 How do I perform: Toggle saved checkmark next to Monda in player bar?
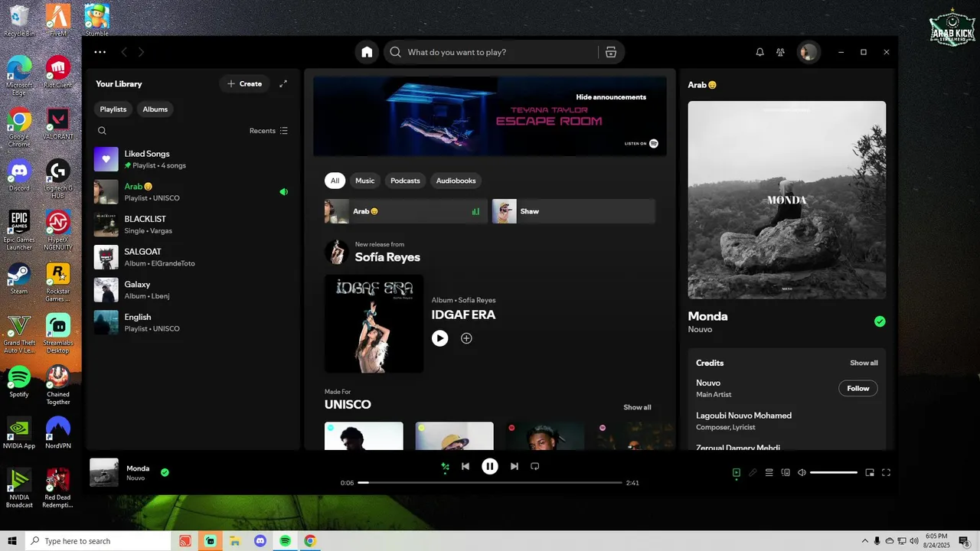[x=165, y=472]
